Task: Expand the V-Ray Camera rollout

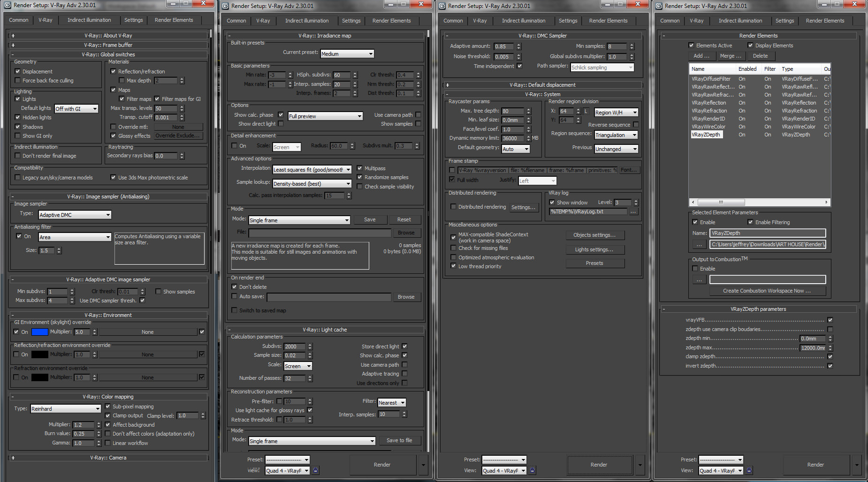Action: (108, 458)
